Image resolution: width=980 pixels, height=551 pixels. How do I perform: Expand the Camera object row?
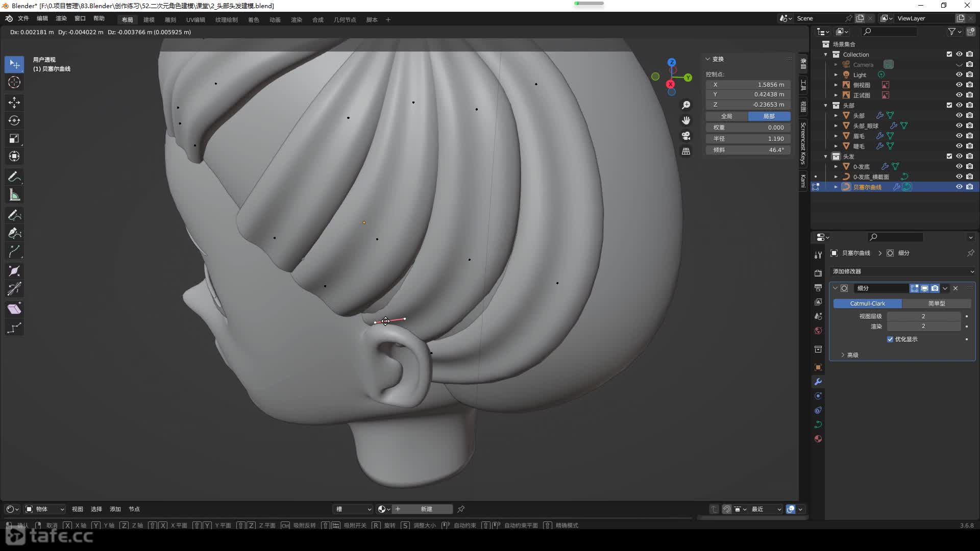(836, 65)
